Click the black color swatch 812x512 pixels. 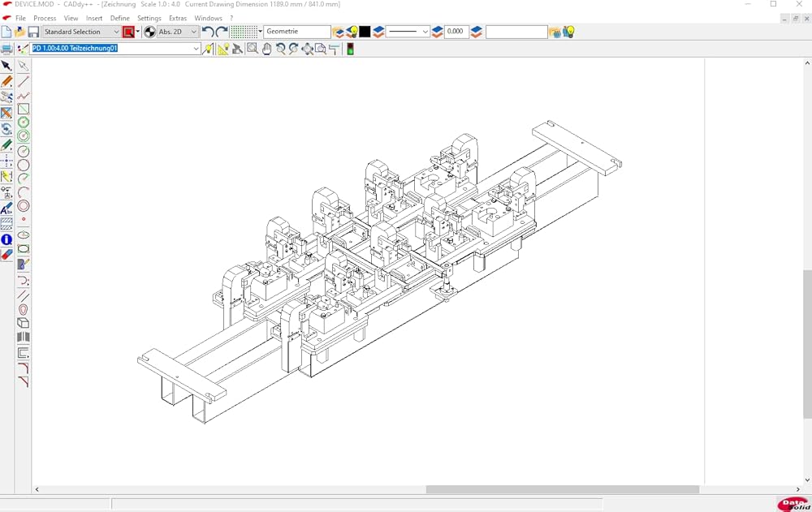pos(365,32)
